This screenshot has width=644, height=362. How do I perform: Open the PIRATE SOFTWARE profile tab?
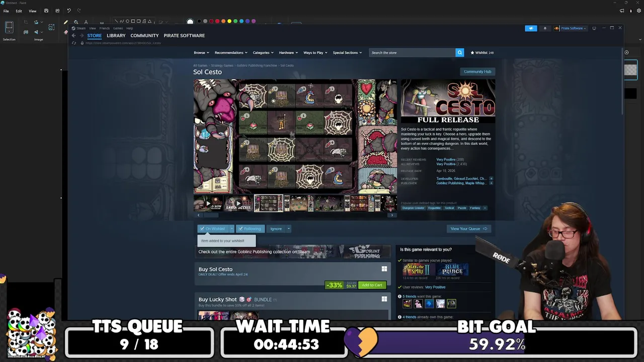point(184,36)
